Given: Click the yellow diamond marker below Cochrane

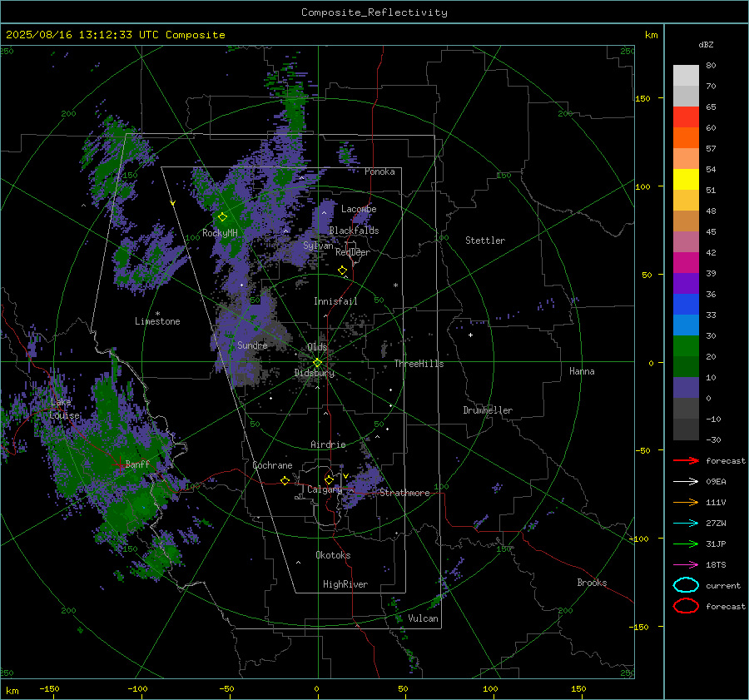Looking at the screenshot, I should coord(285,480).
